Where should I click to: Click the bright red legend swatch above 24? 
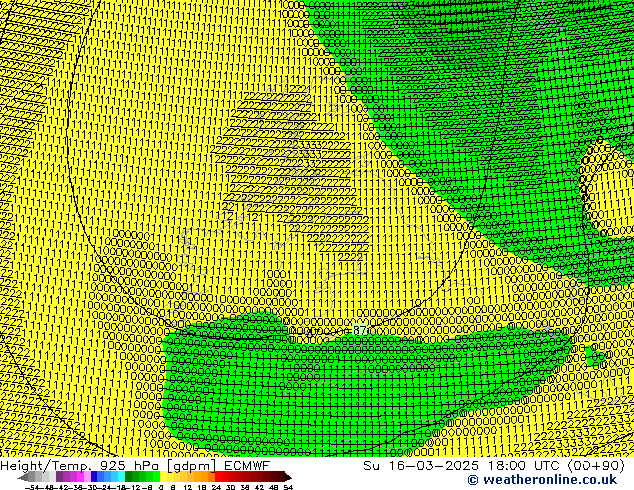coord(218,476)
